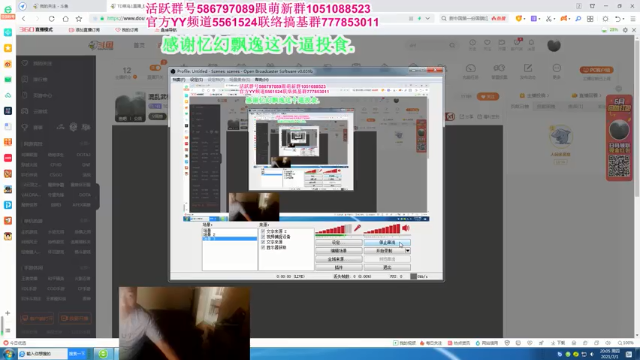Viewport: 640px width, 360px height.
Task: Open the history clock icon in Douyu header
Action: [472, 42]
